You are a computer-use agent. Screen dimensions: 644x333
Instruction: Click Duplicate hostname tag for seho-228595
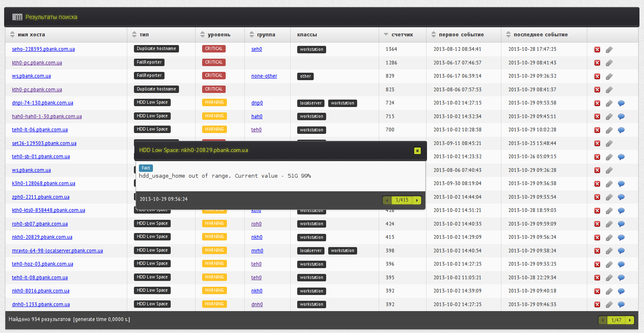click(x=156, y=49)
